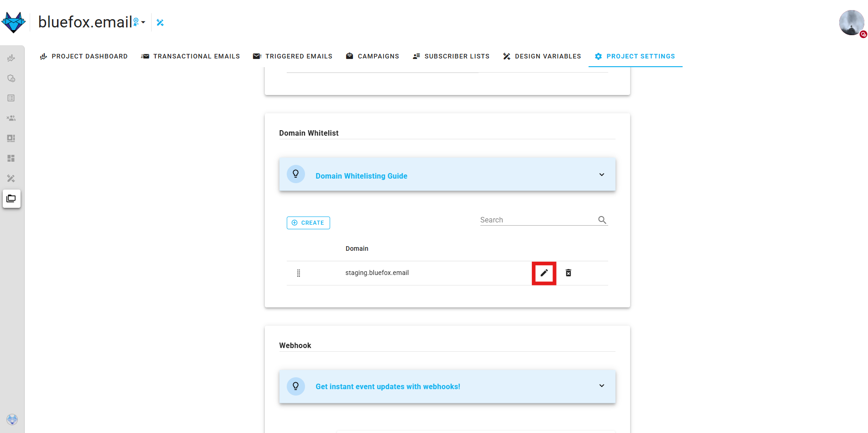868x433 pixels.
Task: Click the design tools icon beside project name
Action: coord(160,22)
